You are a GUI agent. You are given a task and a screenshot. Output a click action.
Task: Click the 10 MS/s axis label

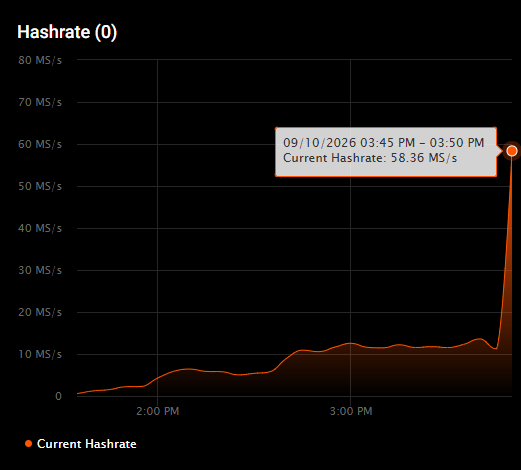pos(40,354)
